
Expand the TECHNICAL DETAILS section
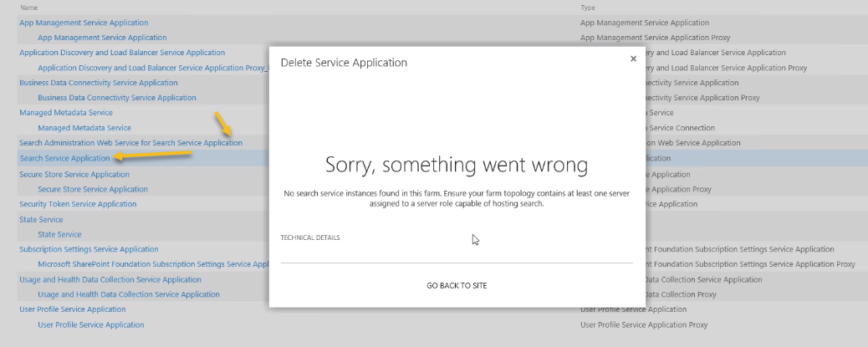[x=310, y=237]
